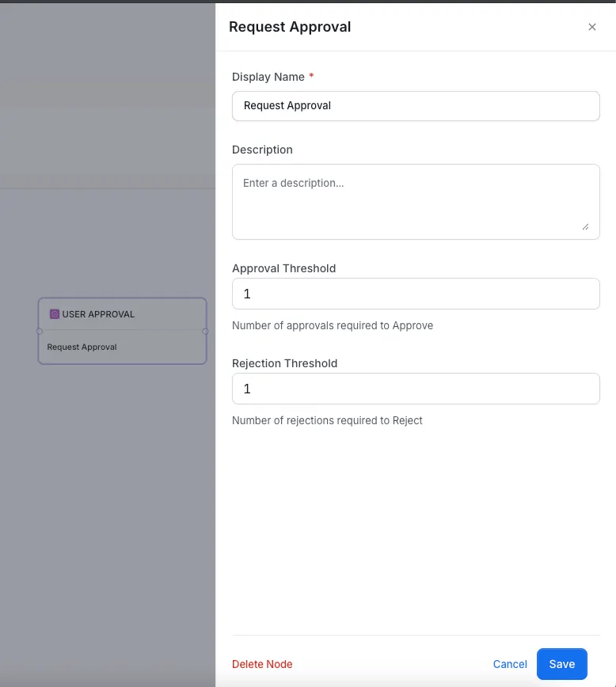Click the red asterisk next to Display Name
Viewport: 616px width, 687px height.
pos(310,76)
